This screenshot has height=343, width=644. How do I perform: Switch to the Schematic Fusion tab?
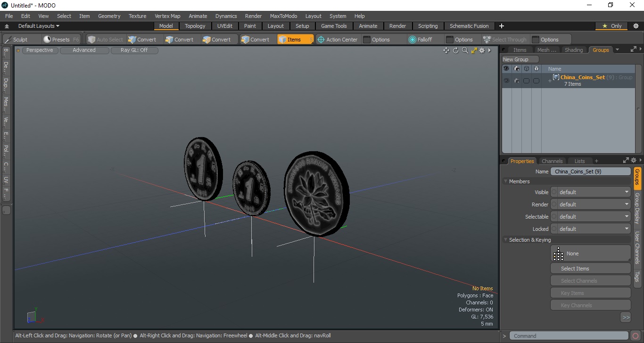click(469, 26)
